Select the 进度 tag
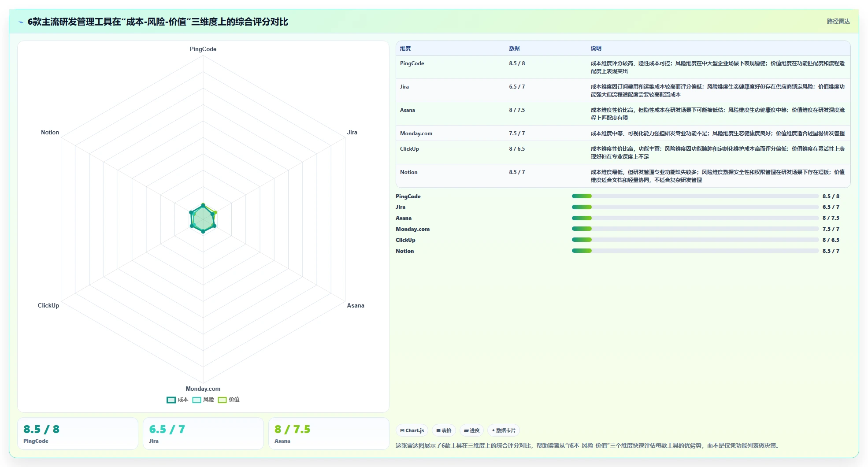The image size is (868, 467). [x=471, y=430]
